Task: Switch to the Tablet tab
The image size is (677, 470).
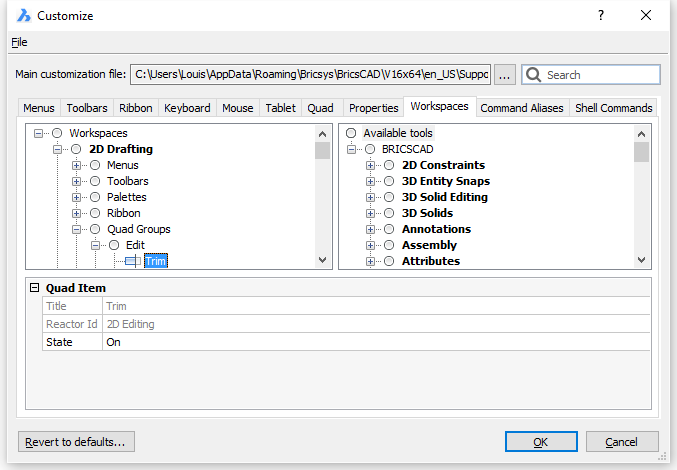Action: 280,108
